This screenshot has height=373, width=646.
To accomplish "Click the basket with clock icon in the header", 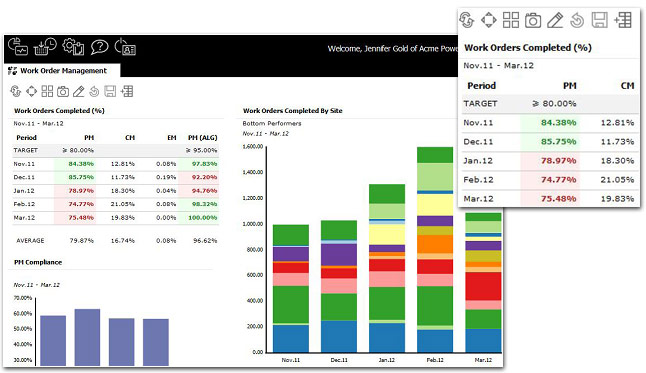I will (x=45, y=47).
